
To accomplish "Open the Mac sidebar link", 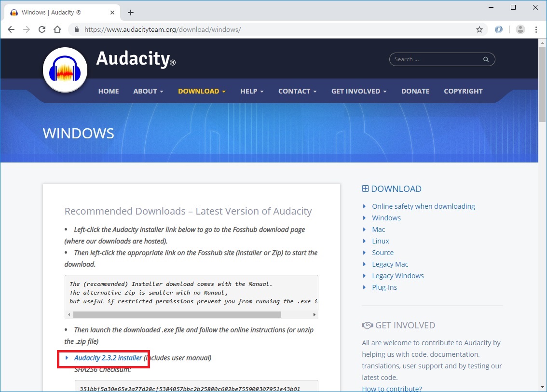I will 379,229.
